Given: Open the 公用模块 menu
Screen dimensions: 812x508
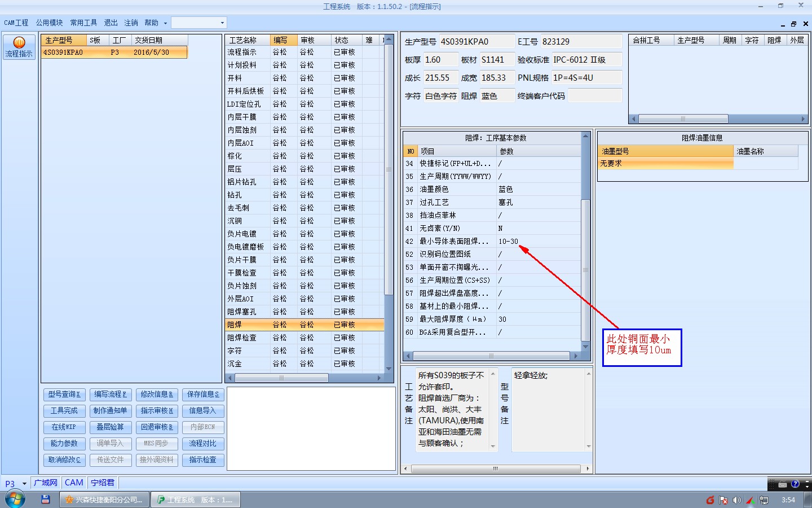Looking at the screenshot, I should 50,23.
